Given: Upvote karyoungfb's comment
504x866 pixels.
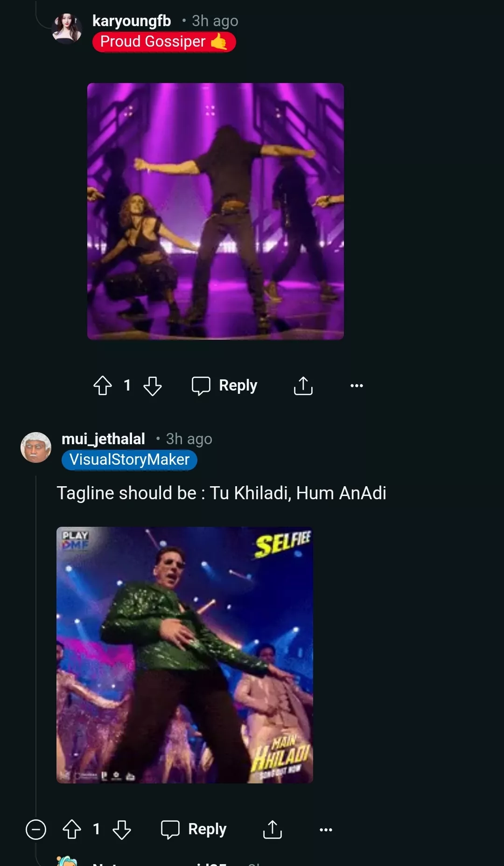Looking at the screenshot, I should click(103, 386).
